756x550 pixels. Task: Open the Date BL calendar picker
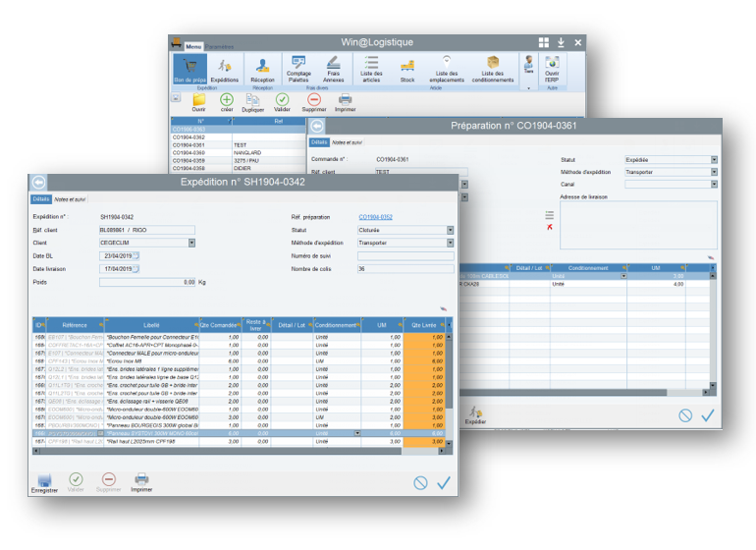(x=135, y=255)
